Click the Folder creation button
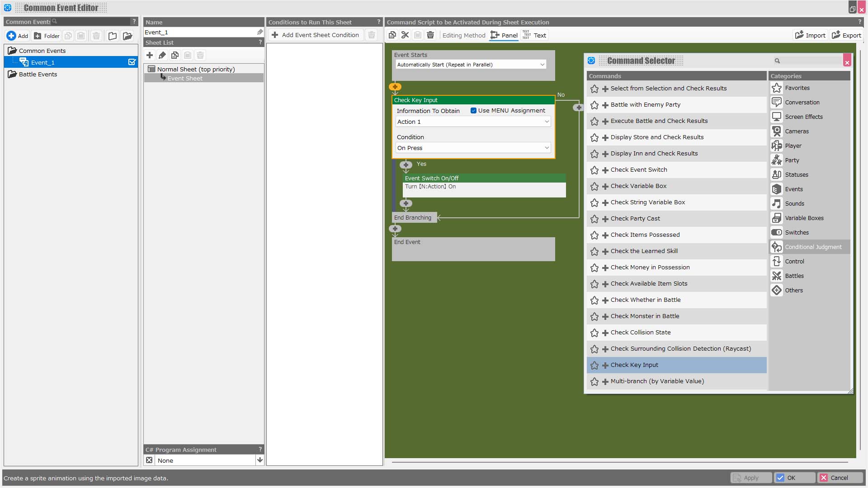Screen dimensions: 868x488 pos(47,36)
